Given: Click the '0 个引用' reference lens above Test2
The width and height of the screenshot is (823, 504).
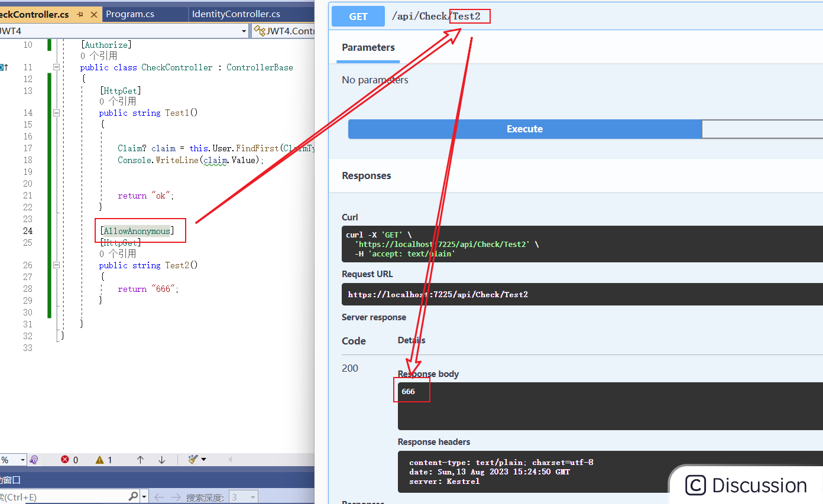Looking at the screenshot, I should (x=118, y=254).
